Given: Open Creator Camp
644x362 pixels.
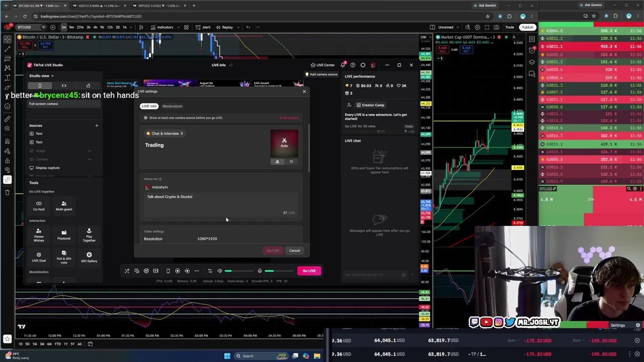Looking at the screenshot, I should coord(370,105).
